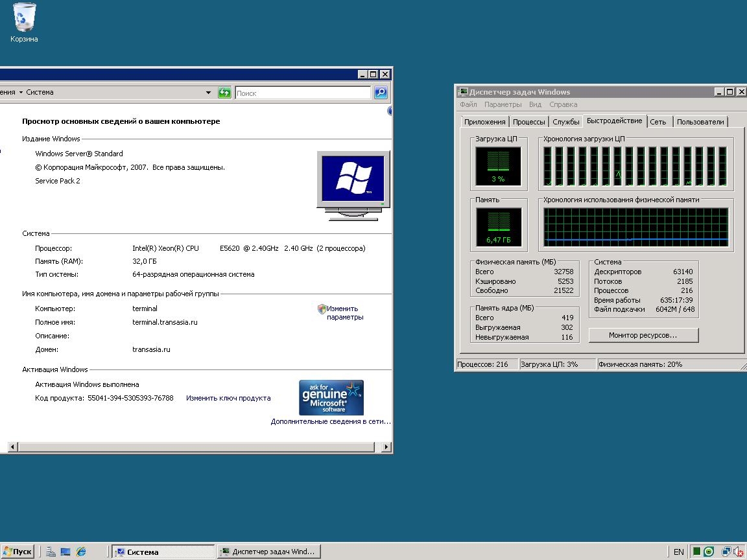747x560 pixels.
Task: Click the 'Активация Windows выполнена' text
Action: (x=87, y=385)
